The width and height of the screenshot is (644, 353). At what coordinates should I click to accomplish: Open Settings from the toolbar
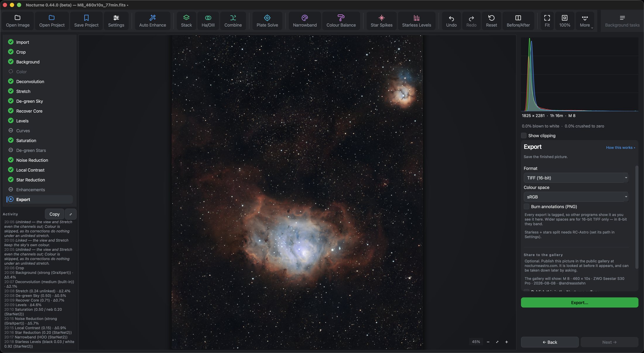[x=116, y=21]
